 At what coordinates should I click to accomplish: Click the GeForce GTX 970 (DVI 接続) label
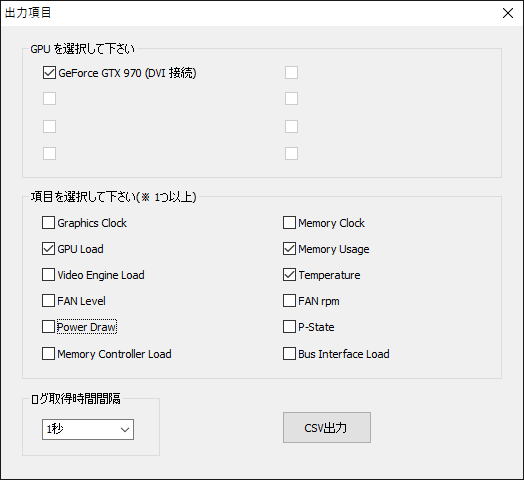(127, 73)
